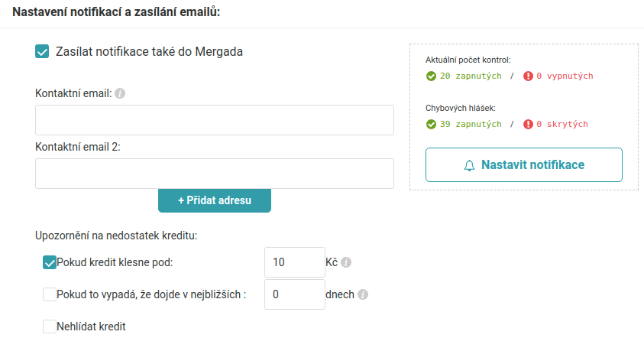The width and height of the screenshot is (644, 351).
Task: Click info icon next to Kontaktní email
Action: tap(120, 93)
